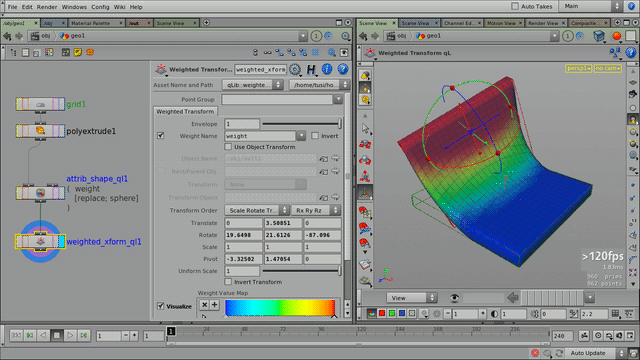The width and height of the screenshot is (640, 360).
Task: Select the polyextrude1 node
Action: coord(40,131)
